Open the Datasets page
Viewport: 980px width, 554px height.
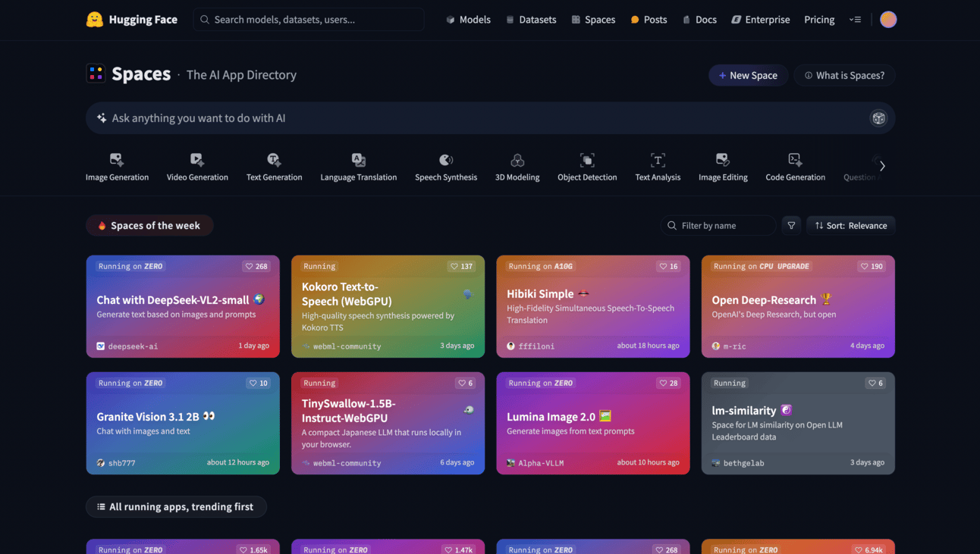[x=531, y=20]
